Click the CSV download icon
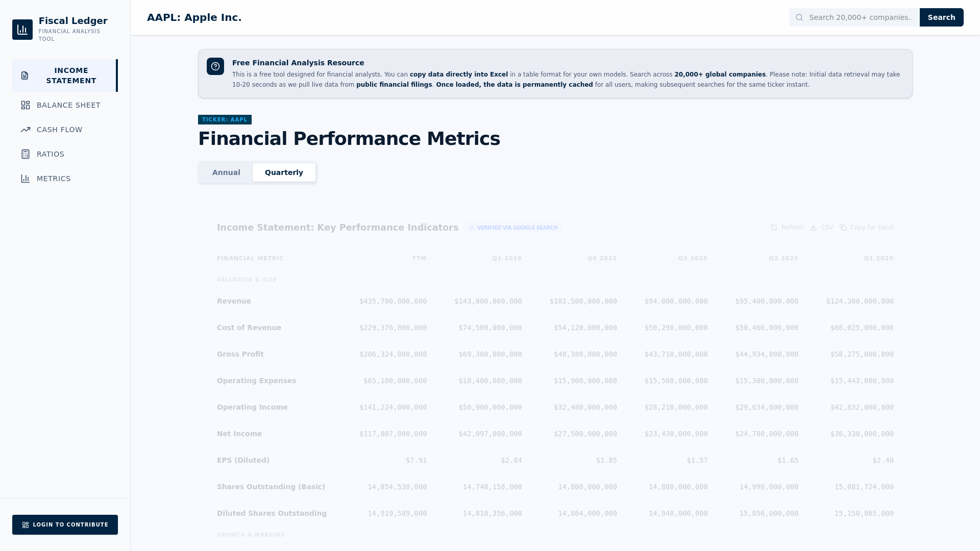The image size is (980, 551). click(814, 228)
